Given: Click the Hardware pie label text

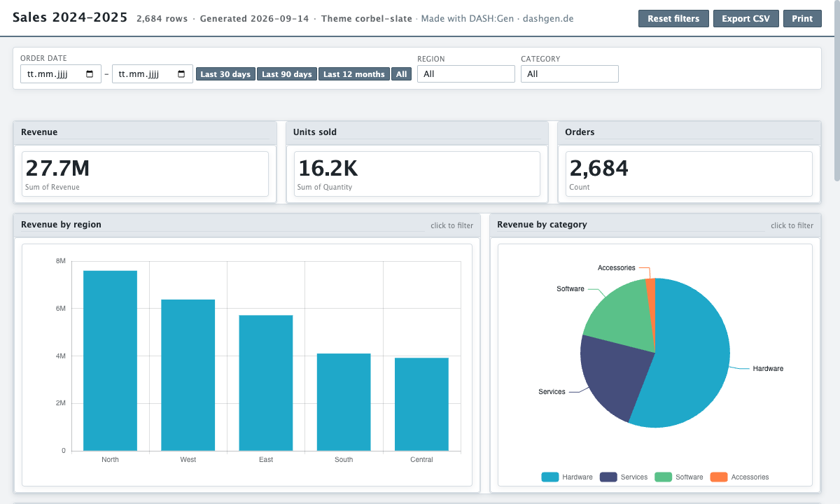Looking at the screenshot, I should [768, 368].
